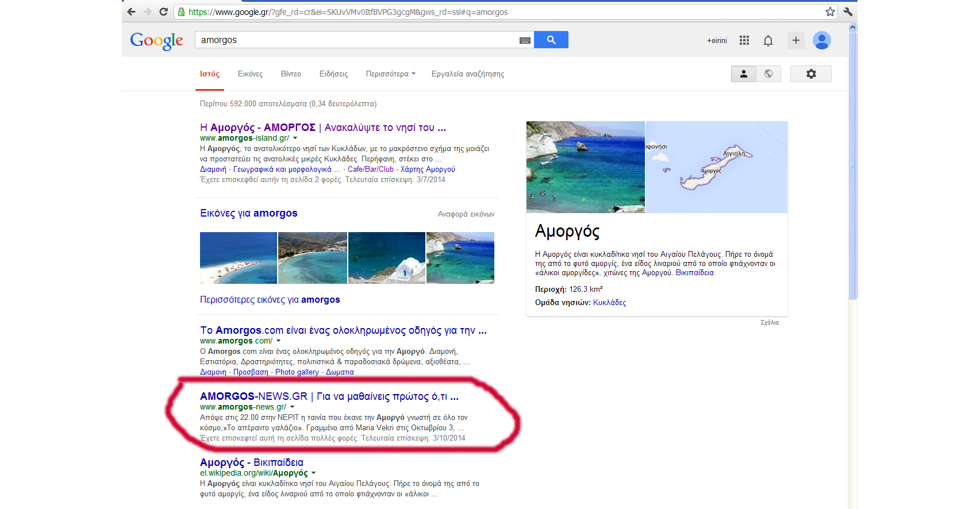This screenshot has width=980, height=509.
Task: Open Εργαλεία αναζήτησης search tools
Action: click(x=468, y=74)
